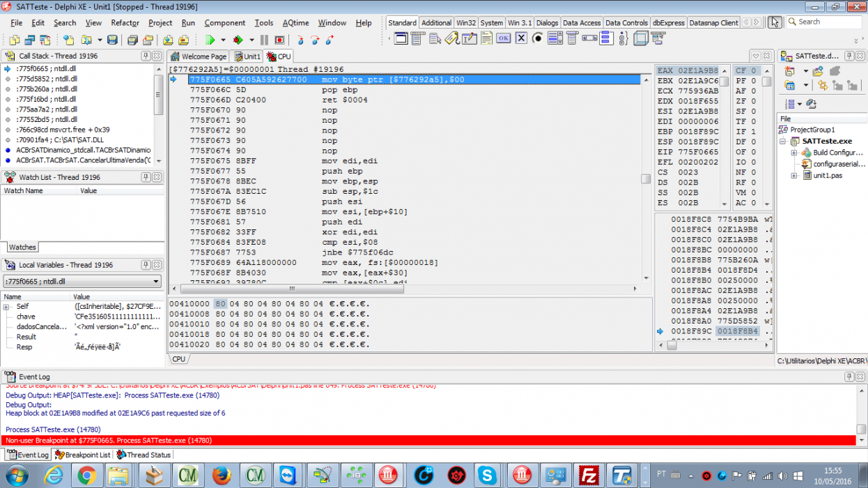Click the green Run button

click(x=210, y=40)
